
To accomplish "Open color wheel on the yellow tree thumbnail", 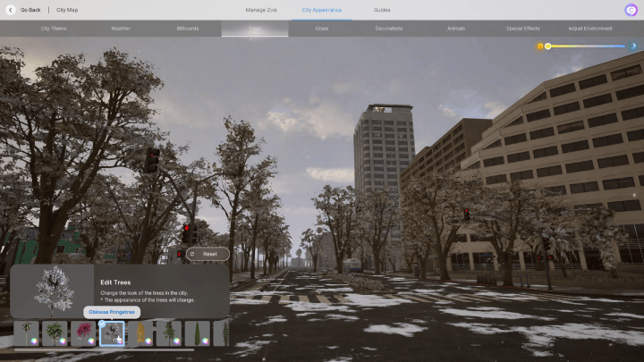I will pyautogui.click(x=148, y=341).
